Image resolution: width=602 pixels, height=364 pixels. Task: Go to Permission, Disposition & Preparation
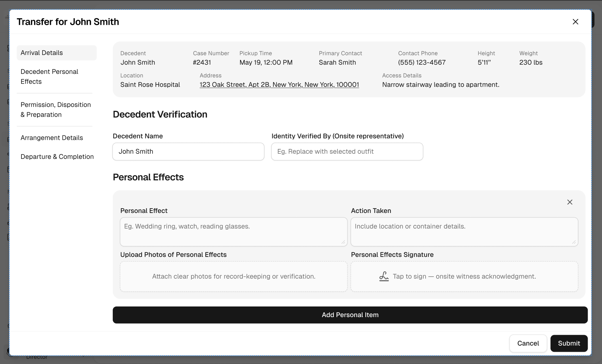(56, 110)
